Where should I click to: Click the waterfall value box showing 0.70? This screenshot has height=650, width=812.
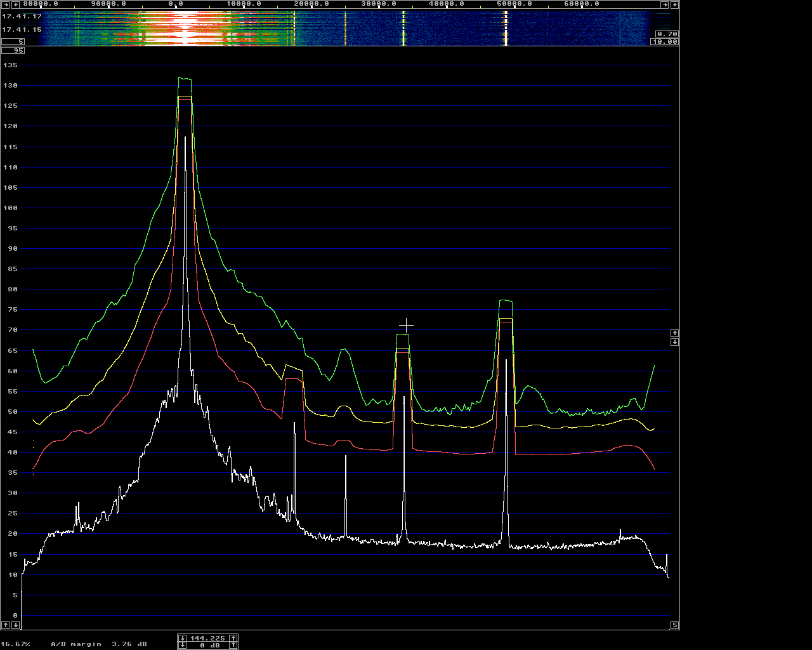click(x=667, y=34)
